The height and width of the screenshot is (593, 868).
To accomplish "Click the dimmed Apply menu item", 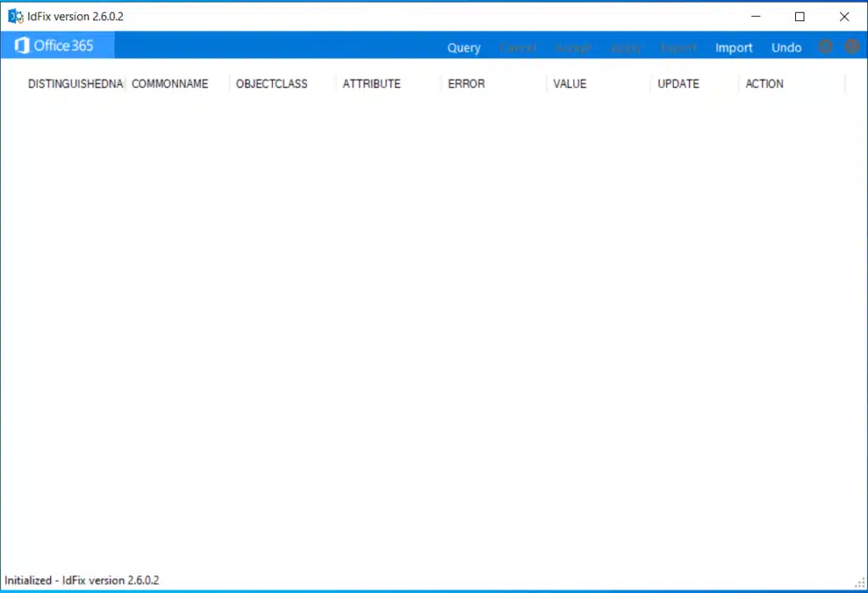I will point(626,47).
